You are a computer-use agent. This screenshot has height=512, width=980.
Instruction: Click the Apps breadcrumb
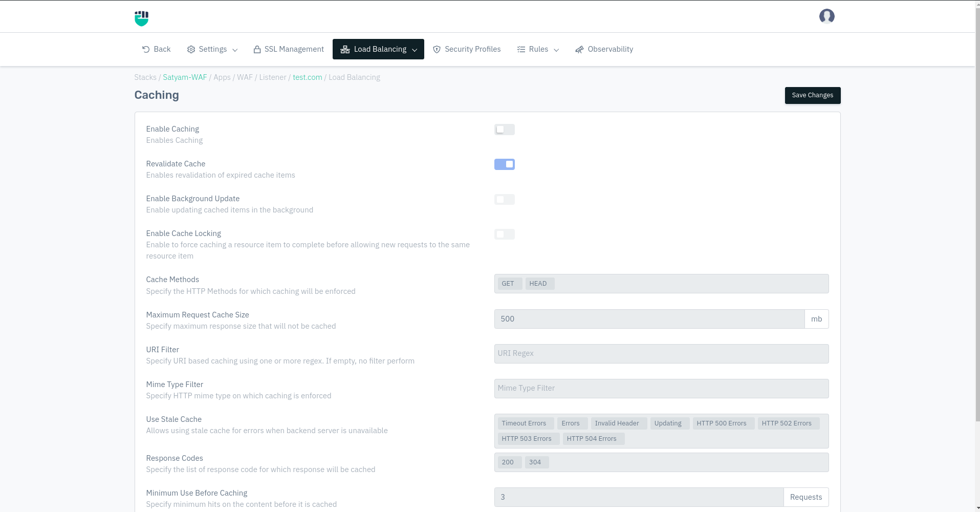point(222,77)
